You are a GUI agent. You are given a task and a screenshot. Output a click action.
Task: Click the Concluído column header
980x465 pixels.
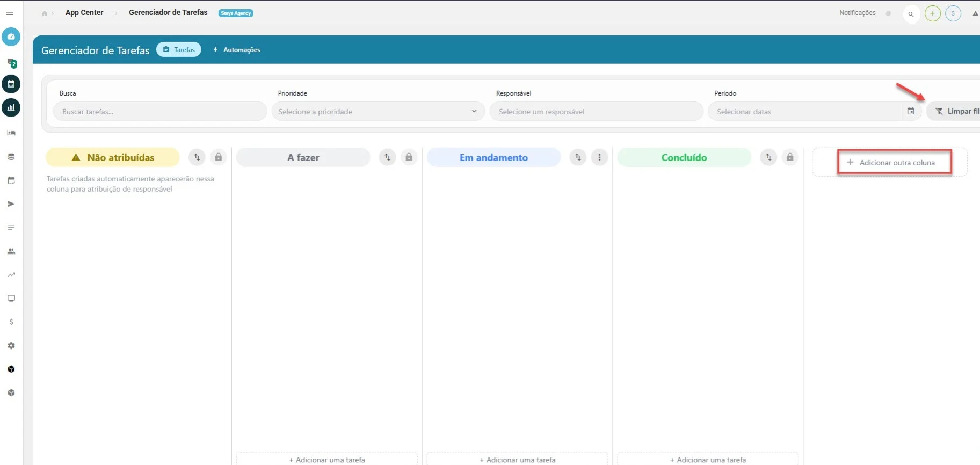[684, 157]
